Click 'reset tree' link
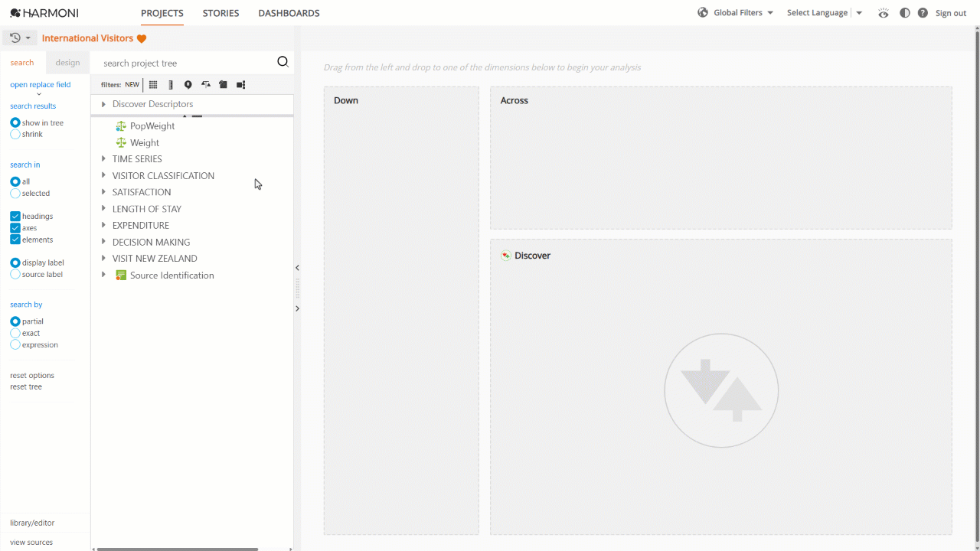Screen dimensions: 980x551 (x=26, y=386)
